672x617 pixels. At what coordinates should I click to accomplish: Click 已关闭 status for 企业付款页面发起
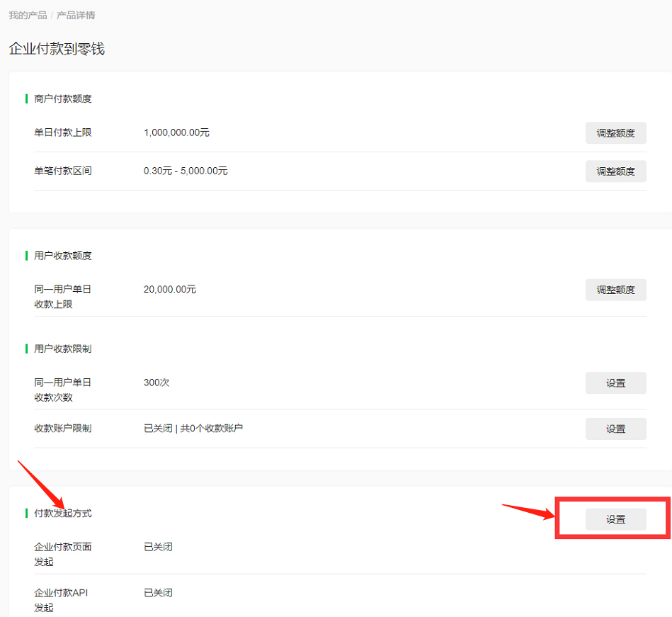click(158, 547)
